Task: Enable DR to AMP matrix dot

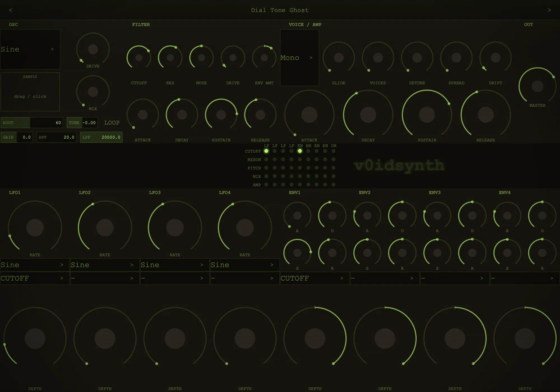Action: [333, 185]
